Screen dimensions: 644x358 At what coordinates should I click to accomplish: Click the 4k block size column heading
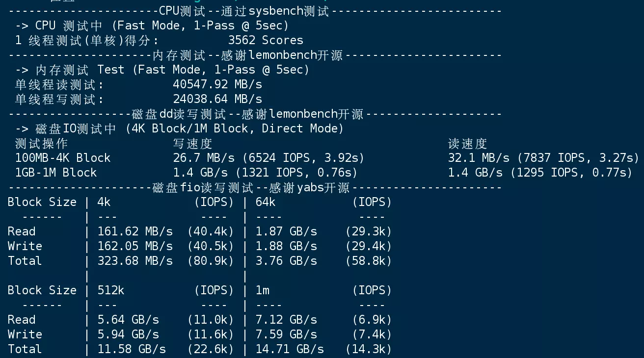pos(104,202)
